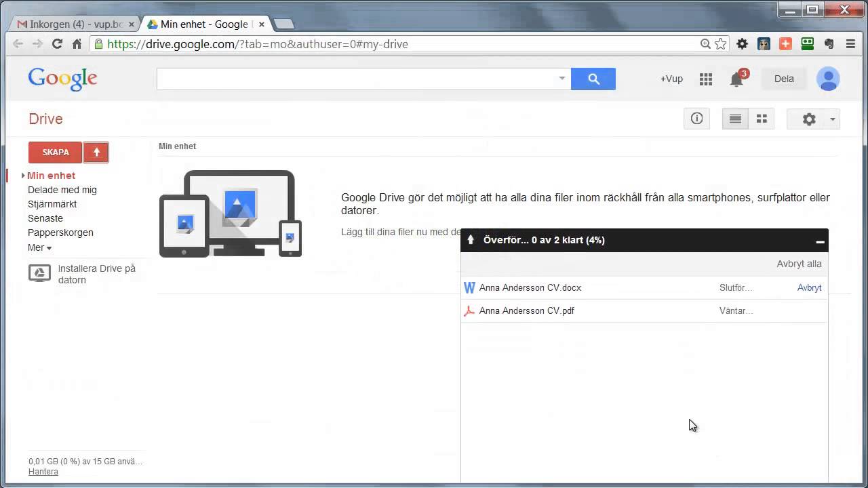Click the blue search button
This screenshot has height=488, width=868.
(x=593, y=79)
